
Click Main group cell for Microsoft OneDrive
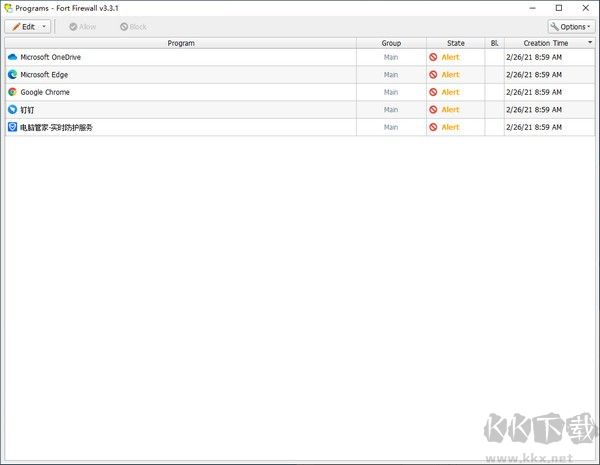point(391,57)
